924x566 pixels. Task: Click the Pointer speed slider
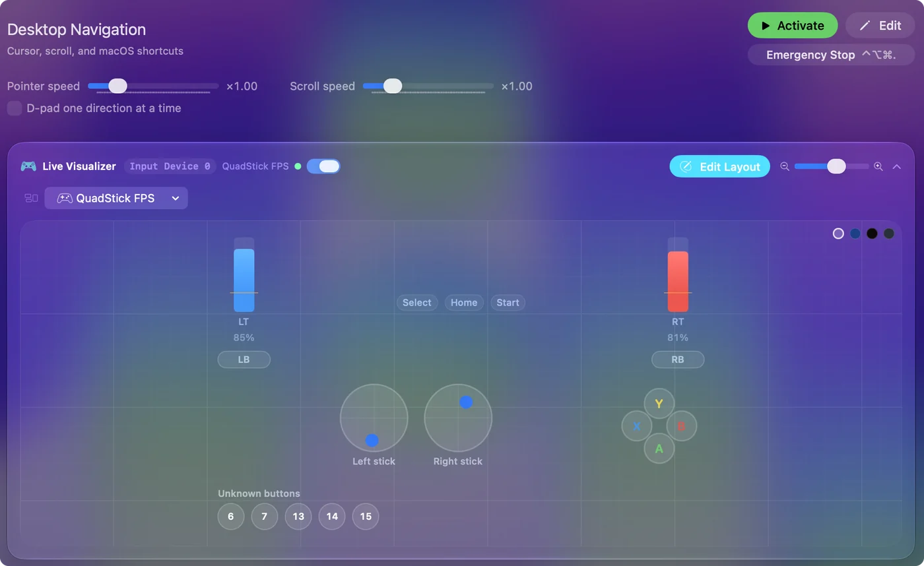[x=153, y=86]
